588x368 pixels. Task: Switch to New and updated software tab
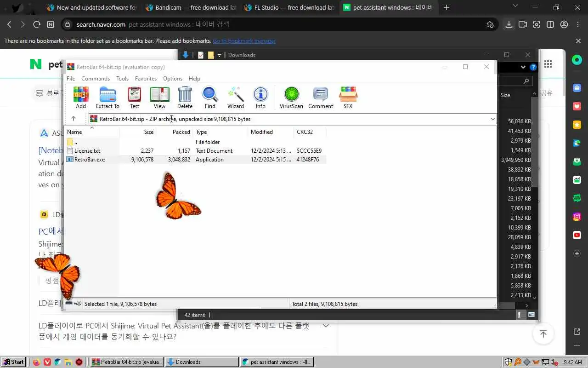point(92,7)
